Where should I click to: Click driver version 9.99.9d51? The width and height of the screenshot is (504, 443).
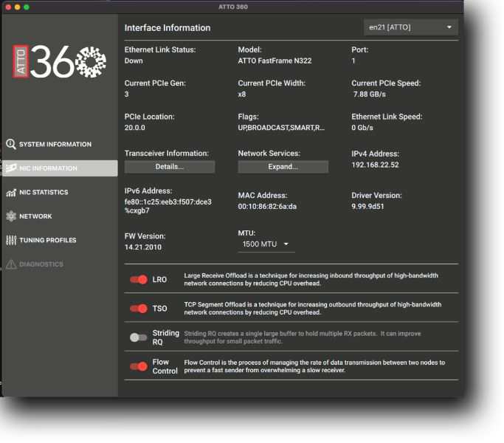coord(367,207)
